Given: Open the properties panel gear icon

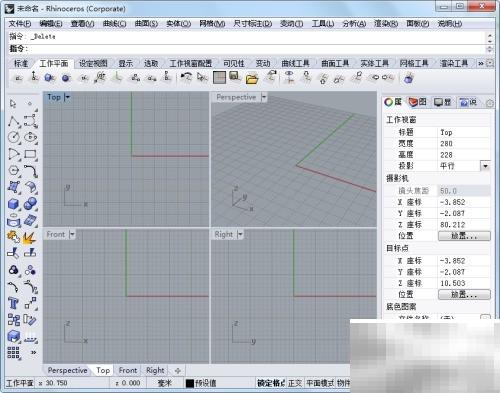Looking at the screenshot, I should 489,103.
